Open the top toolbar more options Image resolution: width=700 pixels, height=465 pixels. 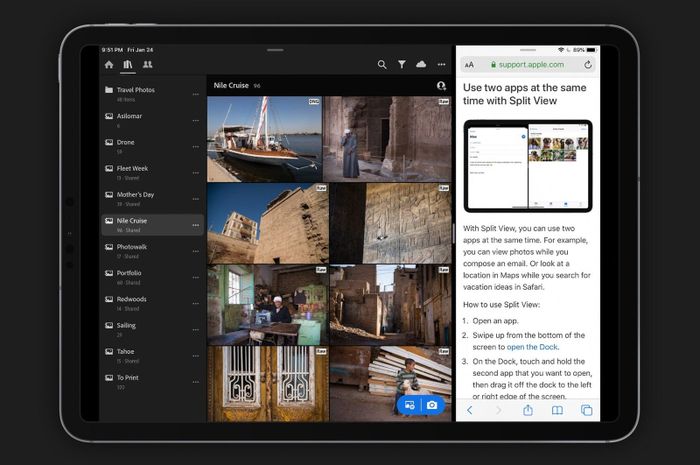point(442,65)
